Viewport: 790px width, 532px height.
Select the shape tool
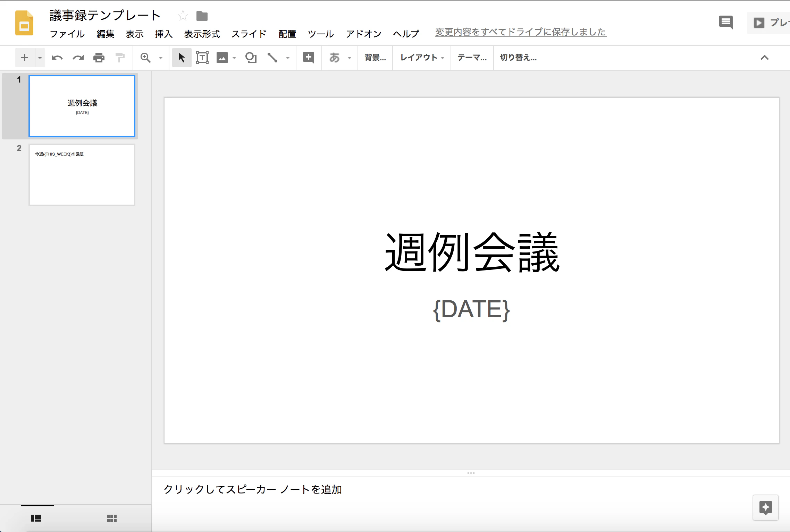[251, 58]
